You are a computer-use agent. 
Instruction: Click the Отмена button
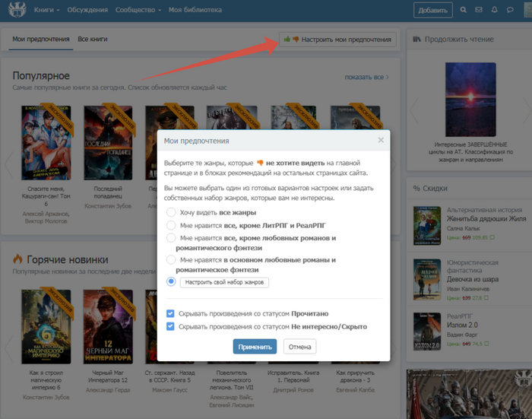tap(299, 347)
